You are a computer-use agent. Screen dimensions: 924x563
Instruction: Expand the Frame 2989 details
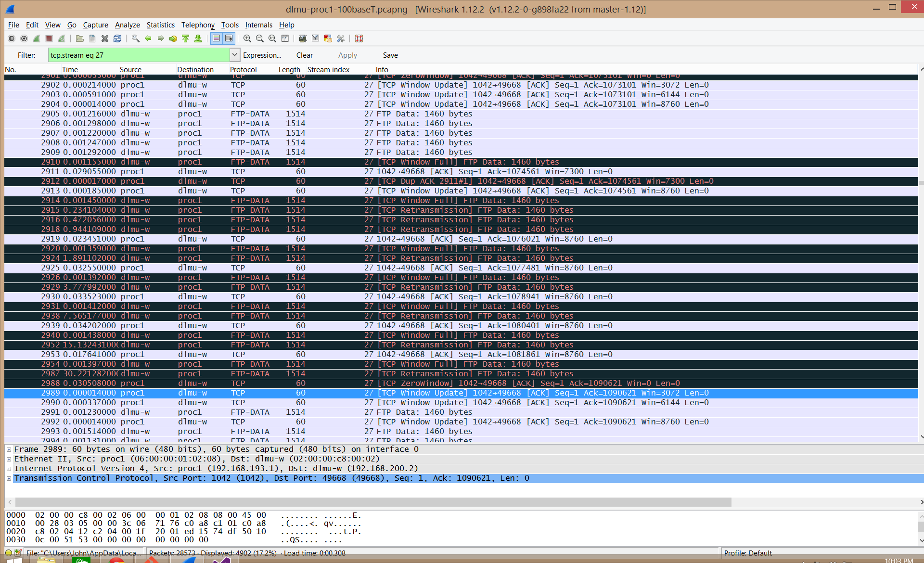pos(9,449)
